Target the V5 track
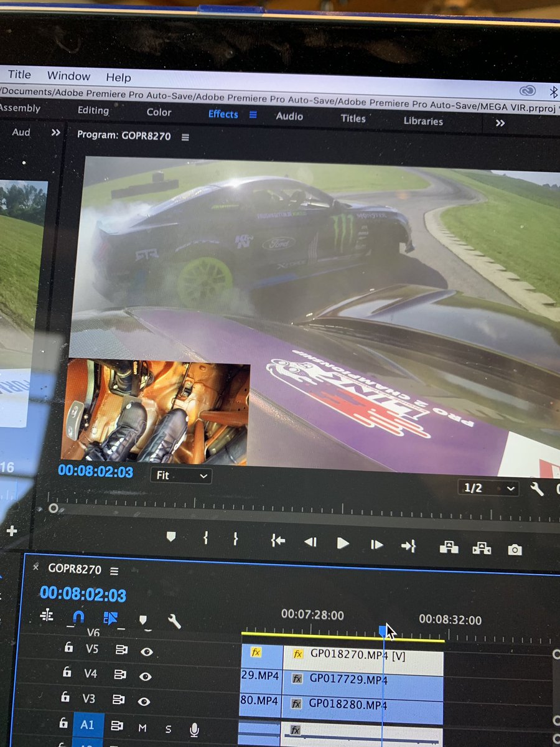 tap(92, 649)
